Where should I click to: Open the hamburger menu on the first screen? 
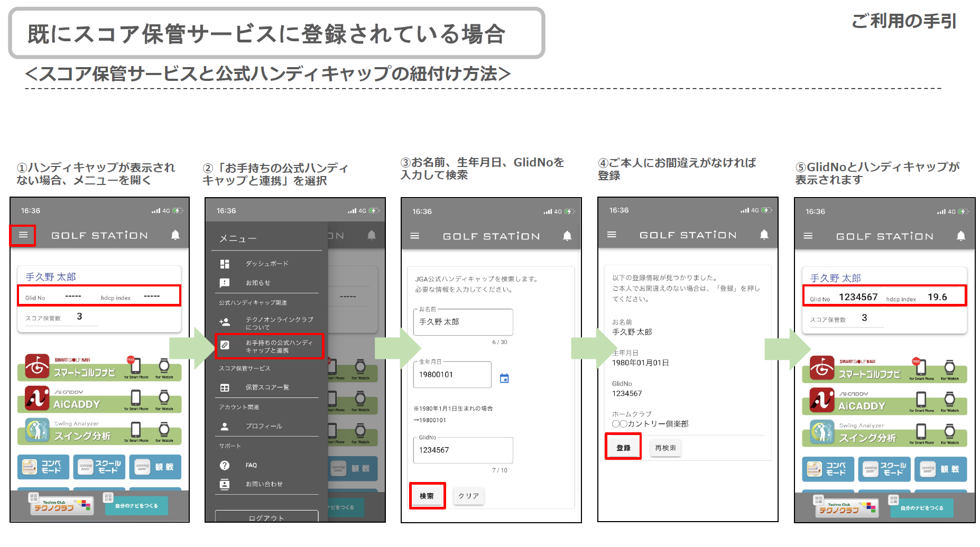[22, 235]
